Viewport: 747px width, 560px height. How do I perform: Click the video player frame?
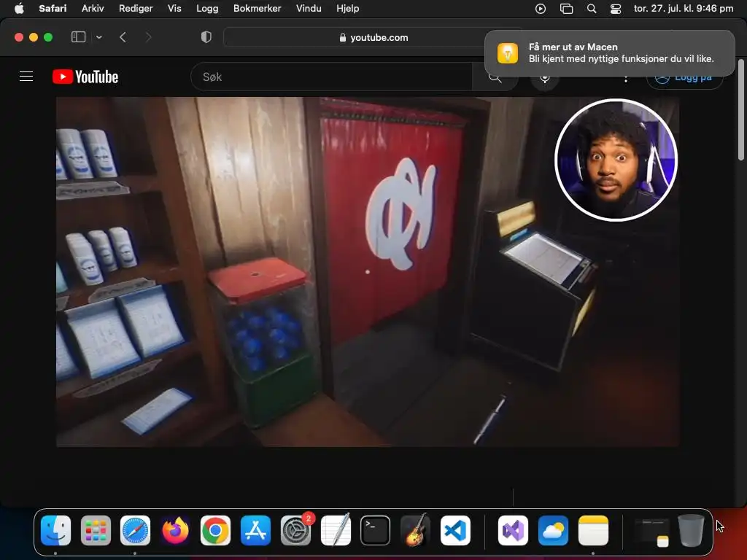coord(368,272)
